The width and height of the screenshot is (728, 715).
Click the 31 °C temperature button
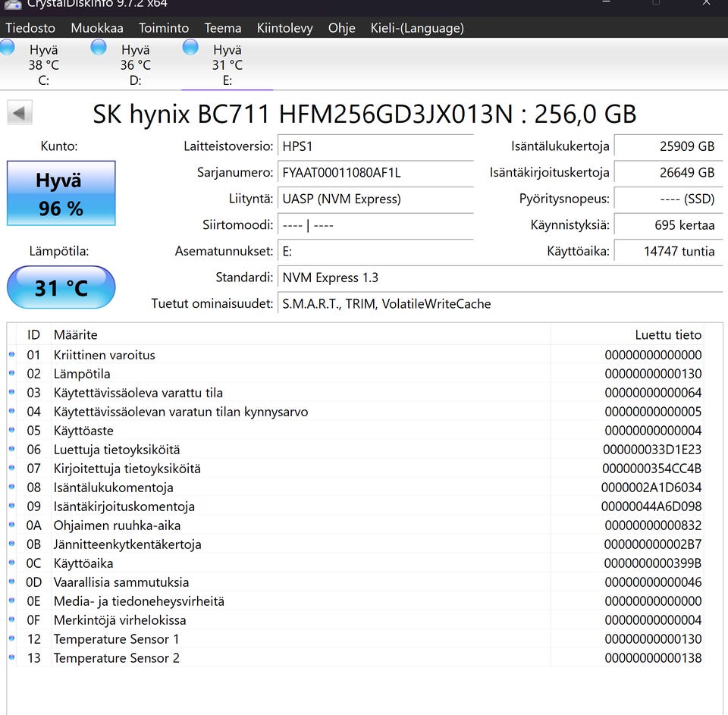click(x=61, y=288)
